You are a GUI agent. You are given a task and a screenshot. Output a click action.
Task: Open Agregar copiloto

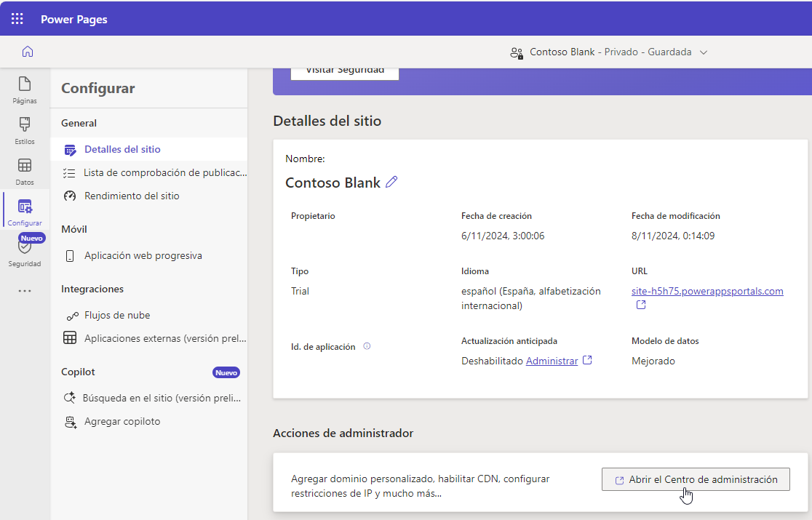point(149,421)
